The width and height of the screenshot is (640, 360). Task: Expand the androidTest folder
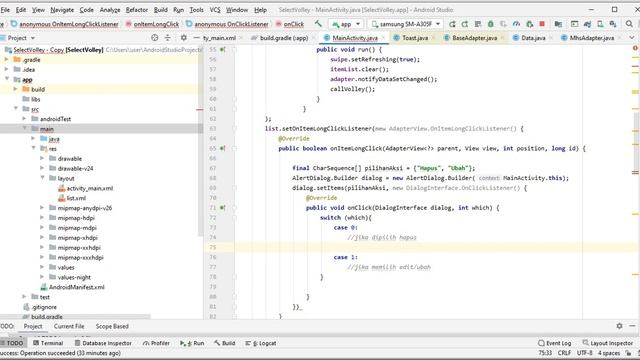(x=24, y=119)
